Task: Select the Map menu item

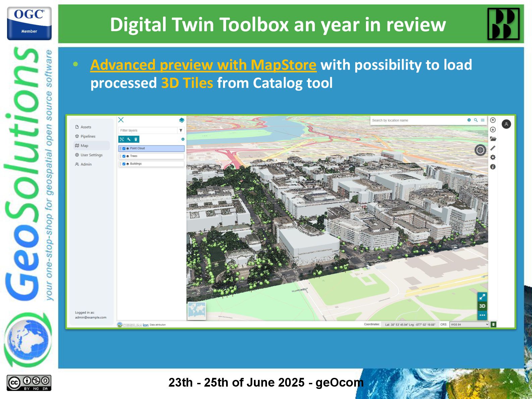Action: pos(91,146)
